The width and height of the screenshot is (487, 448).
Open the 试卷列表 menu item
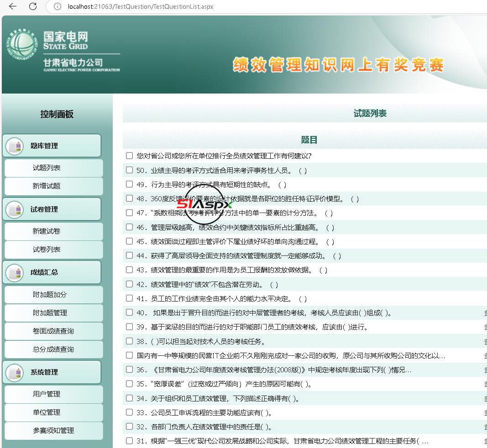pos(53,250)
